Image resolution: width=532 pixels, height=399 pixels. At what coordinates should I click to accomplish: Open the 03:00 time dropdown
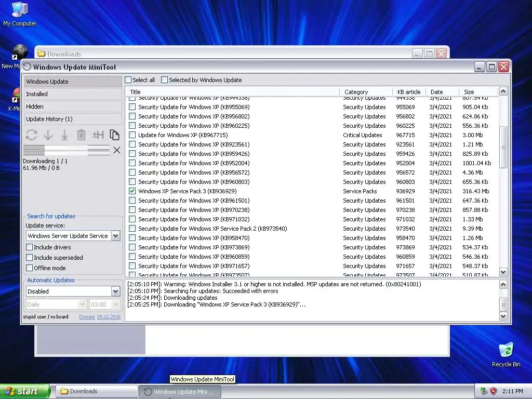point(115,304)
